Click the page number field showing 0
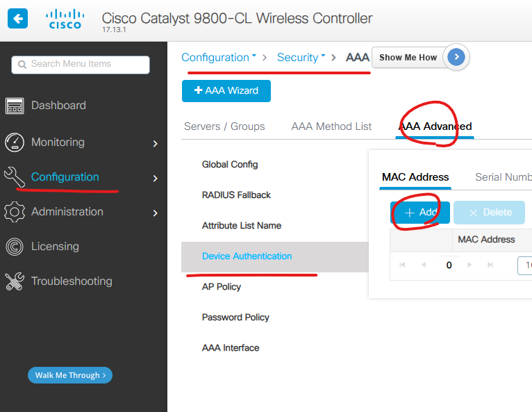 click(x=449, y=265)
